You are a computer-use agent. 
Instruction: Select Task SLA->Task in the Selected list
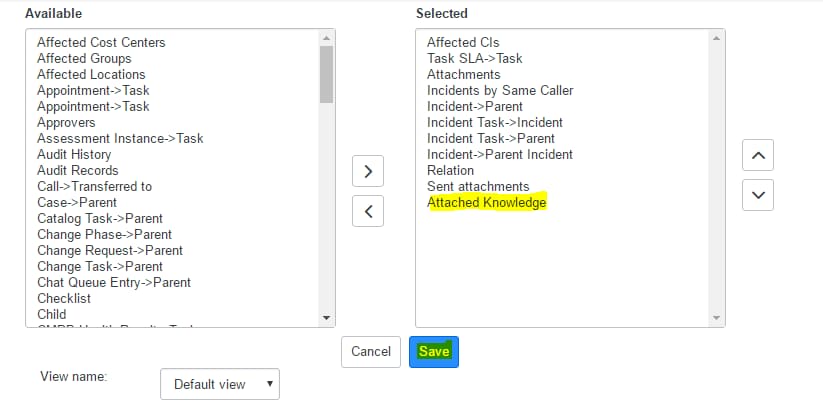[474, 58]
